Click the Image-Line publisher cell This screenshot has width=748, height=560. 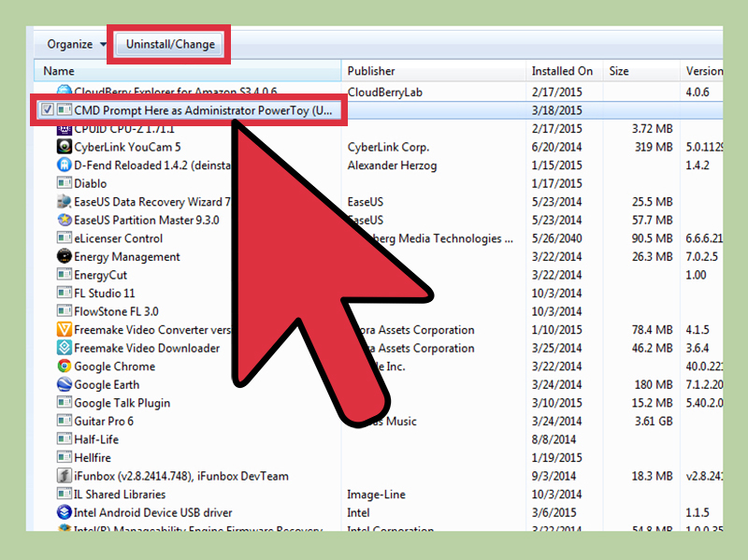pyautogui.click(x=377, y=495)
